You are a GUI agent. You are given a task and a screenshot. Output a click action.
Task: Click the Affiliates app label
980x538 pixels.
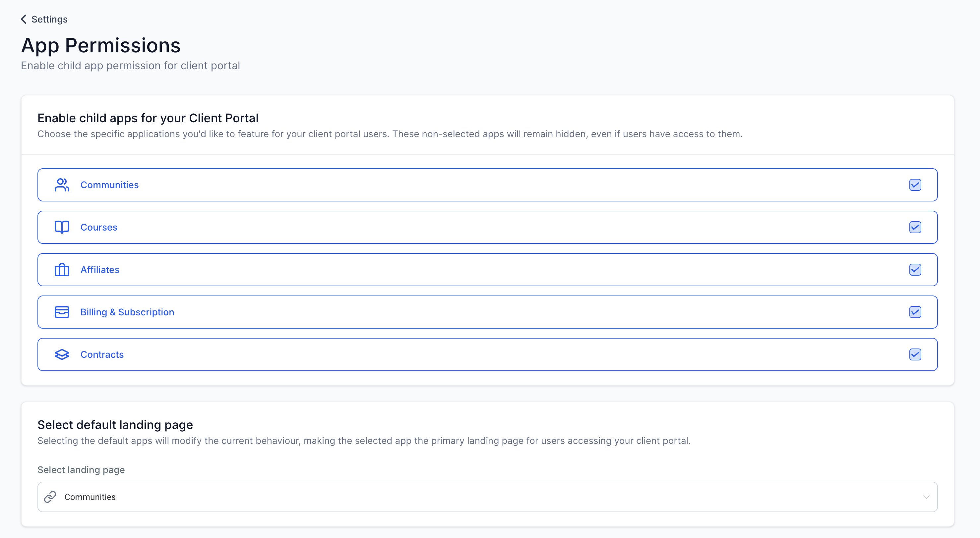click(100, 270)
